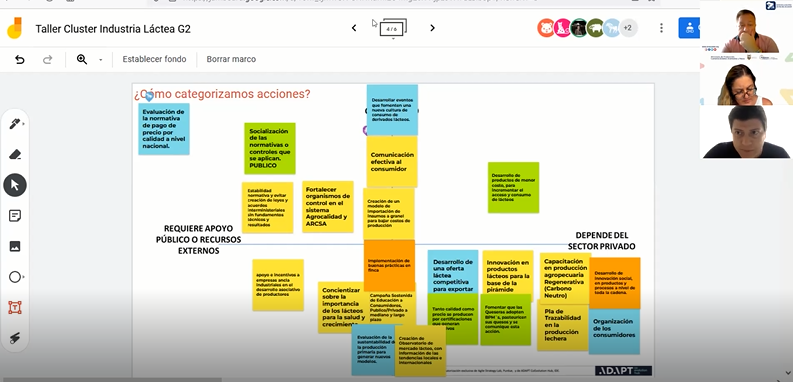The height and width of the screenshot is (382, 793).
Task: Open the three-dot more options menu
Action: coord(661,28)
